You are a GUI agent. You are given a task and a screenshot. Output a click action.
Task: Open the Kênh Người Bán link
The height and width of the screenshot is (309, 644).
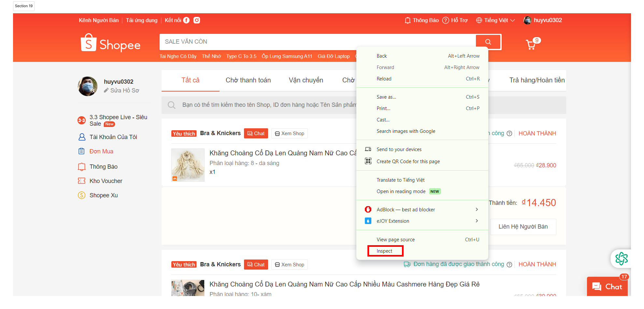(99, 20)
